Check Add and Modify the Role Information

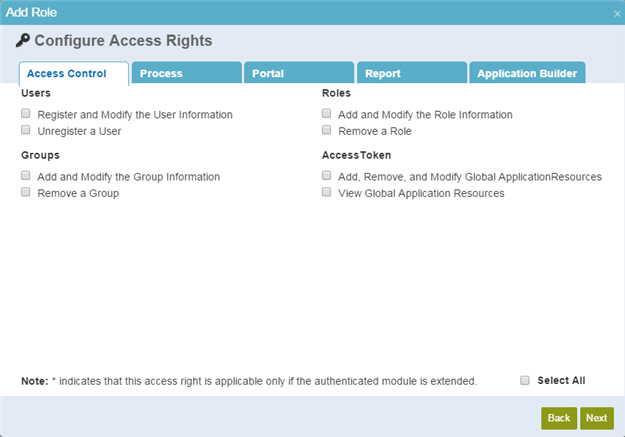(x=326, y=114)
